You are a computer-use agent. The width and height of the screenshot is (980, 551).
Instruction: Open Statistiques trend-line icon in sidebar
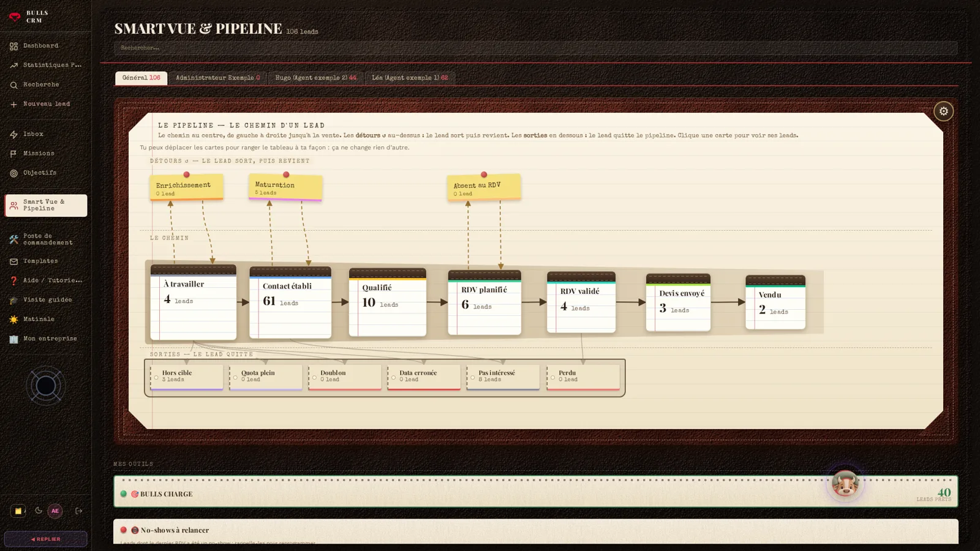point(13,65)
